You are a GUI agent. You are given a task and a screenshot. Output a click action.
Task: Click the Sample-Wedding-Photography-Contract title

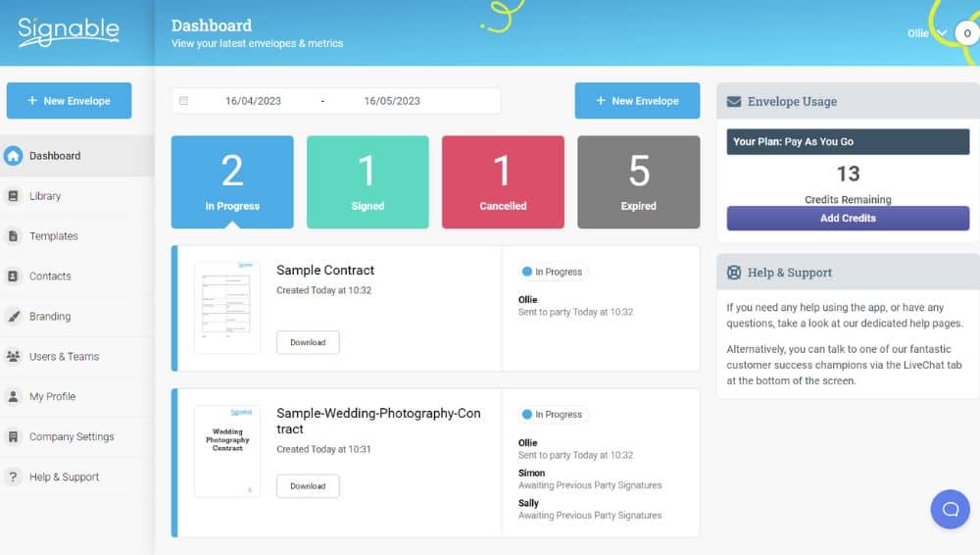pos(378,421)
